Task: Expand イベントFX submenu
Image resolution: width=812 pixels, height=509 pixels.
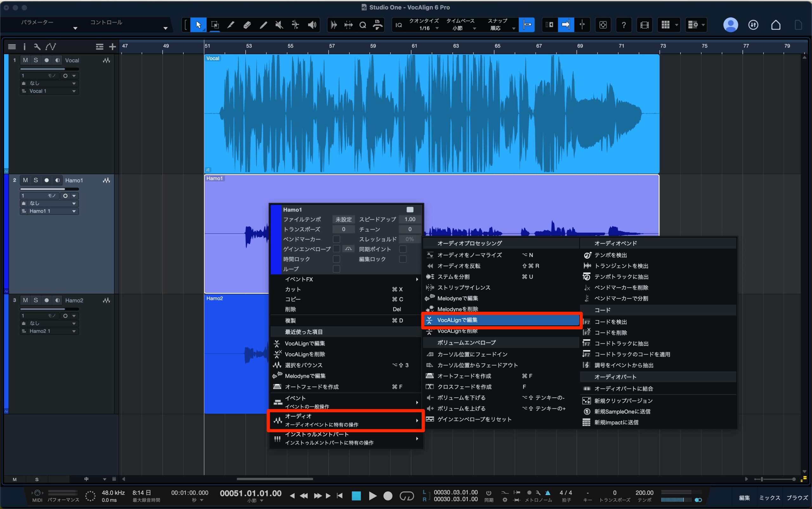Action: tap(346, 279)
